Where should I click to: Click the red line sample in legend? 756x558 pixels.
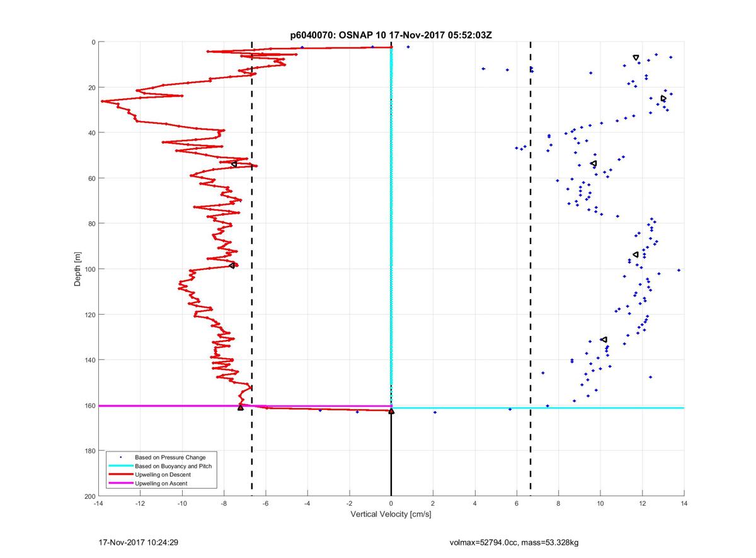click(120, 475)
